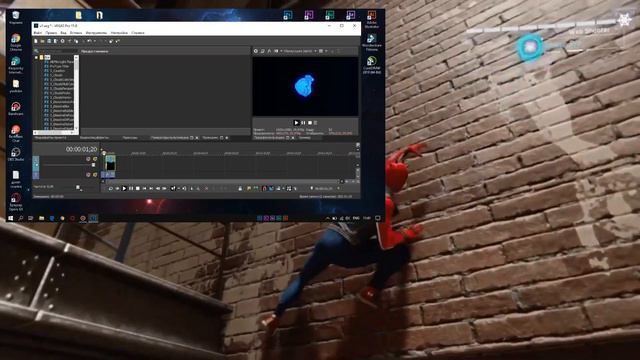
Task: Pause playback under the preview window
Action: [x=303, y=122]
